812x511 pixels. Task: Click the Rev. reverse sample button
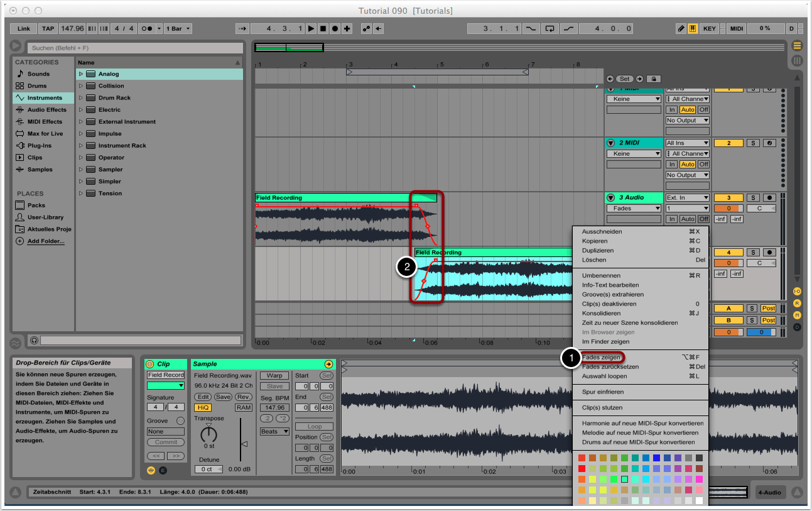[x=244, y=397]
